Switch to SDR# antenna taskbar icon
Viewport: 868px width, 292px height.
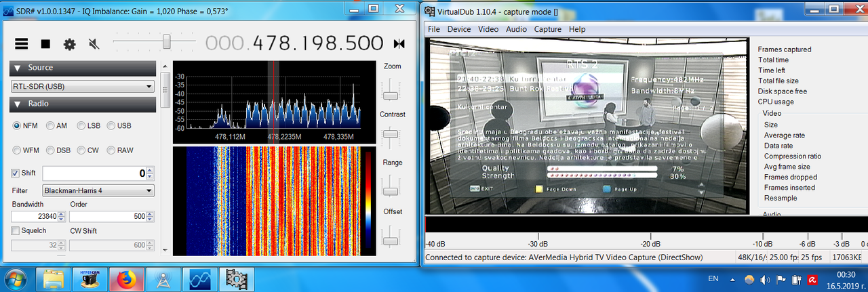click(163, 279)
